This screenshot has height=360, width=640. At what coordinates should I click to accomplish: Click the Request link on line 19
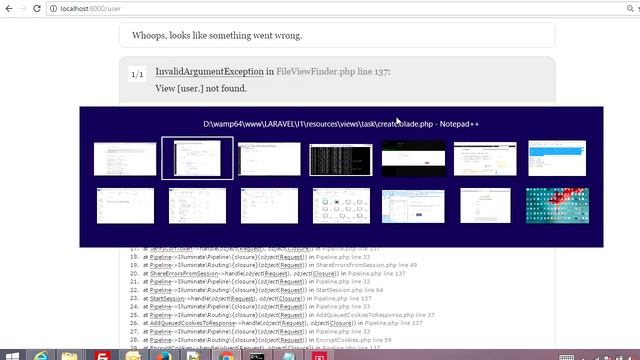(x=291, y=265)
